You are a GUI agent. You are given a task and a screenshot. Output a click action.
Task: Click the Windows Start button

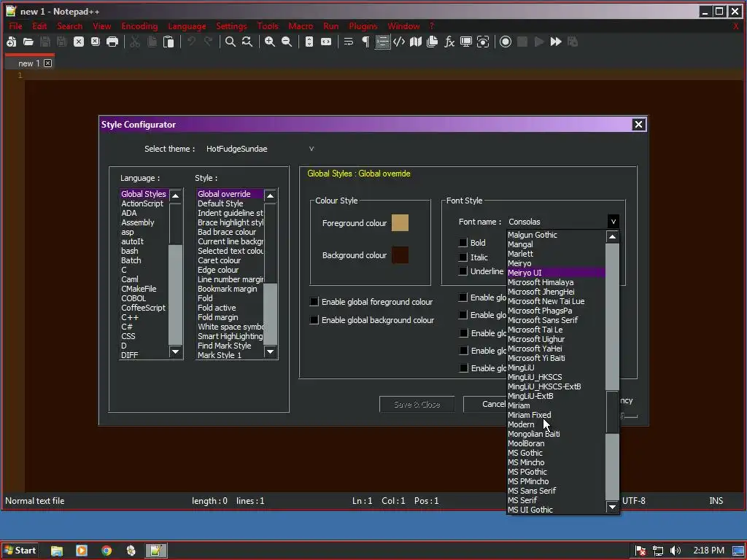point(20,551)
